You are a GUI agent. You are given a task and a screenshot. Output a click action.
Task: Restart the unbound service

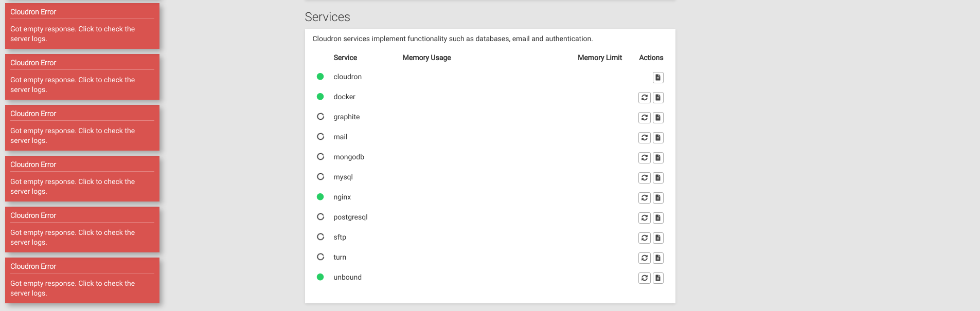(x=645, y=278)
